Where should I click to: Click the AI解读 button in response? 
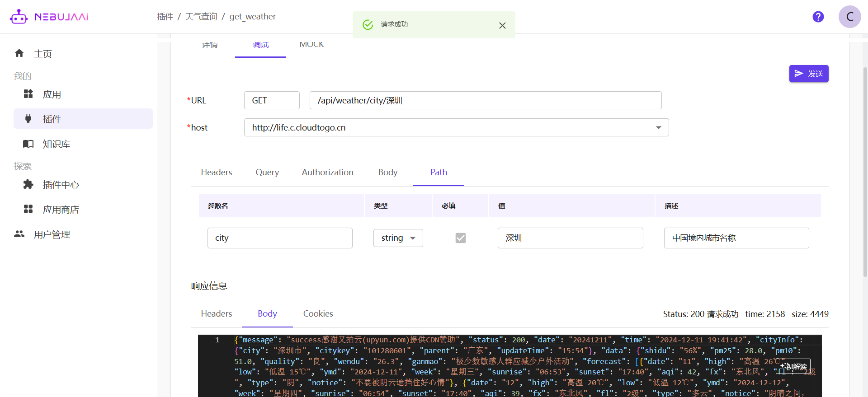point(793,366)
